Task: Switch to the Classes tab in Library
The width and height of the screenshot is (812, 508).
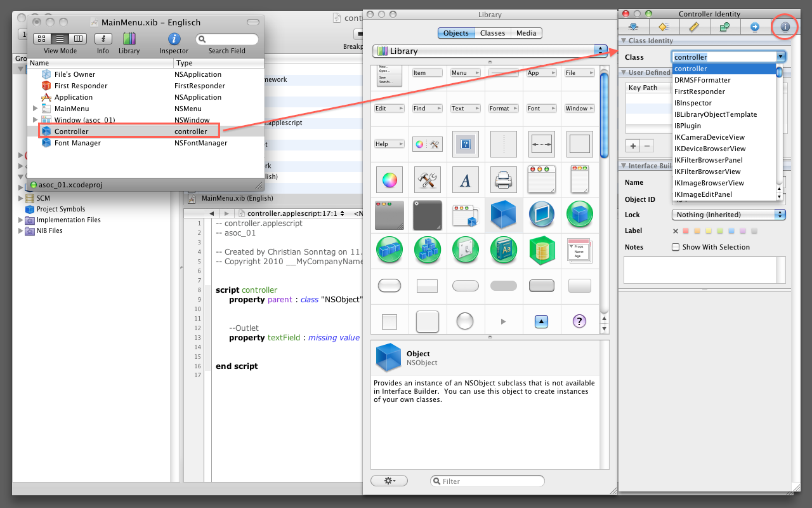Action: tap(492, 33)
